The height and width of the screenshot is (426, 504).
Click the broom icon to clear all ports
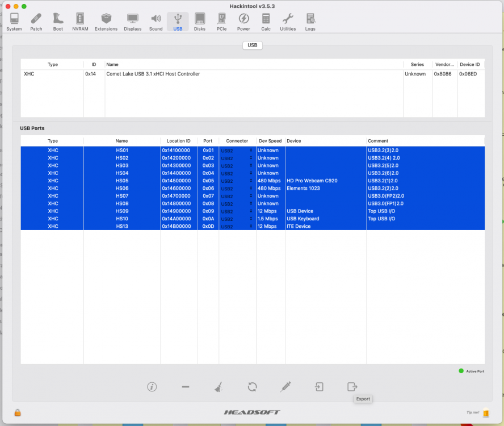pyautogui.click(x=219, y=387)
